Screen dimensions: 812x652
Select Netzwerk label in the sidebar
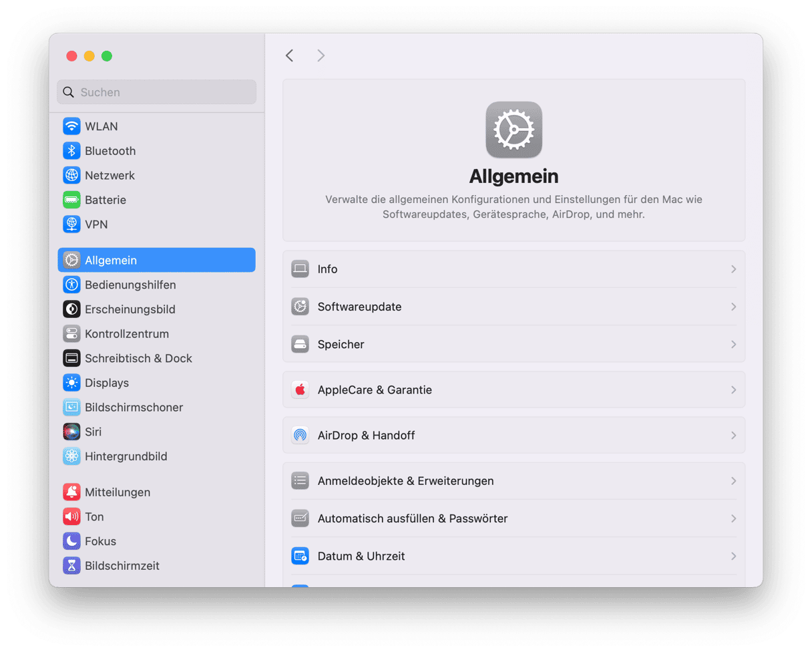tap(110, 176)
